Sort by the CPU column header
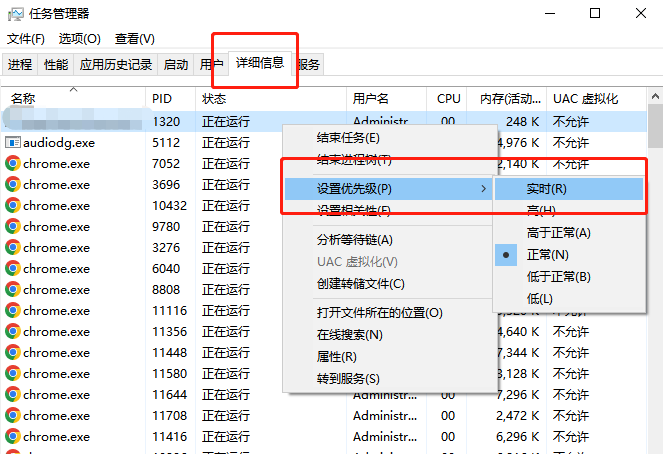Image resolution: width=663 pixels, height=454 pixels. point(449,99)
